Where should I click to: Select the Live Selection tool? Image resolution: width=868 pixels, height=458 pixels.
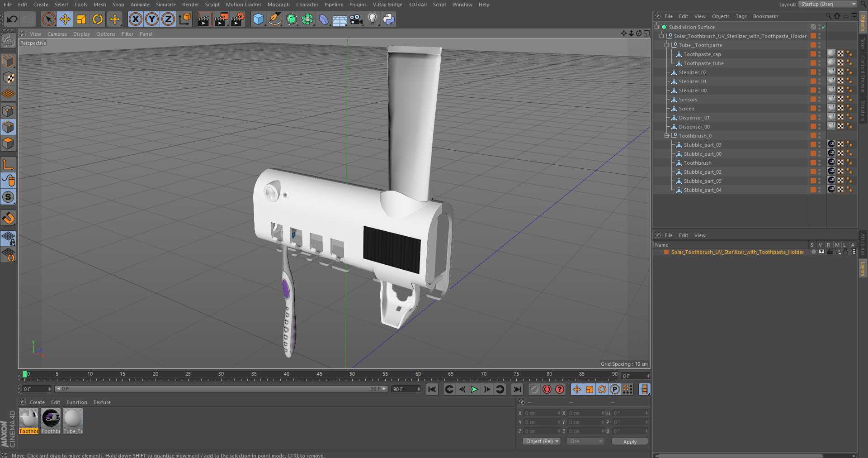[48, 19]
